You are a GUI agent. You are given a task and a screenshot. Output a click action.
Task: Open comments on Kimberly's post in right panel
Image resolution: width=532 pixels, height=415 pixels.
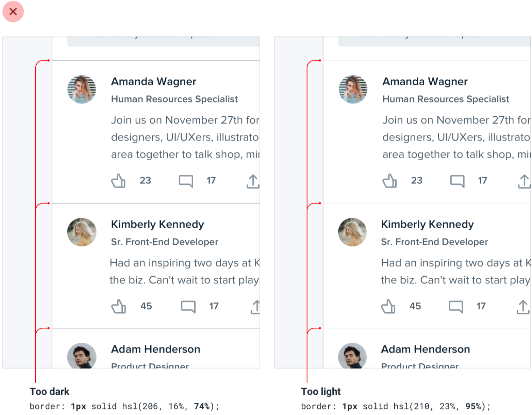pos(456,307)
